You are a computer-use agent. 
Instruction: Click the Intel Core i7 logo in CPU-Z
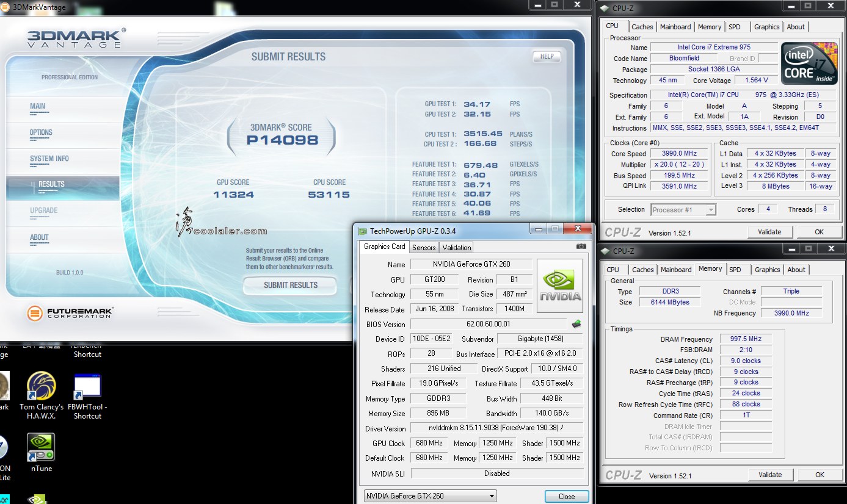tap(809, 65)
